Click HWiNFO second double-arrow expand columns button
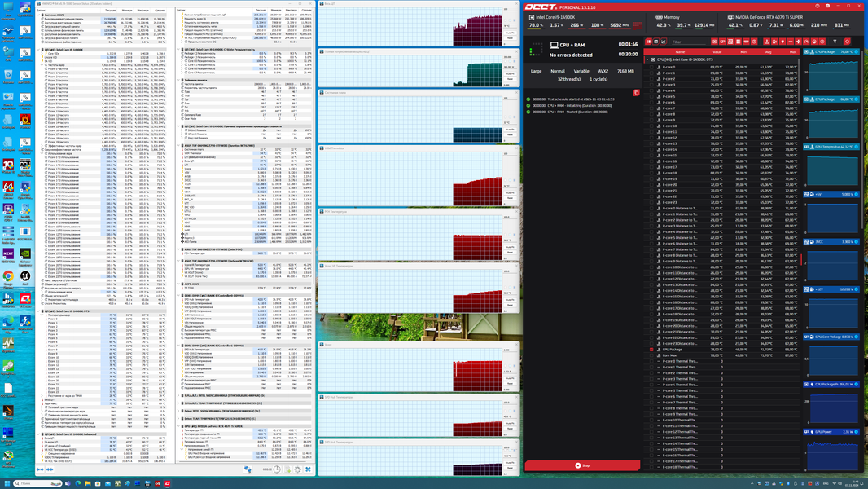The image size is (868, 489). (50, 469)
